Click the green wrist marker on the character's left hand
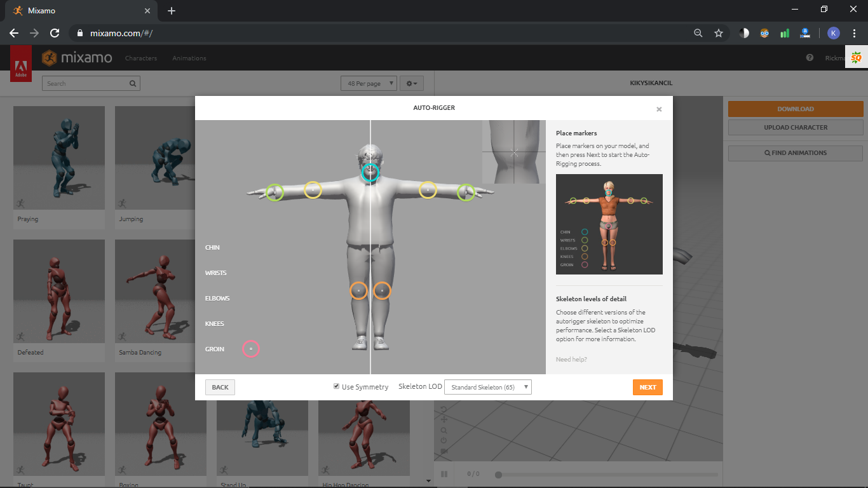Viewport: 868px width, 488px height. tap(466, 193)
